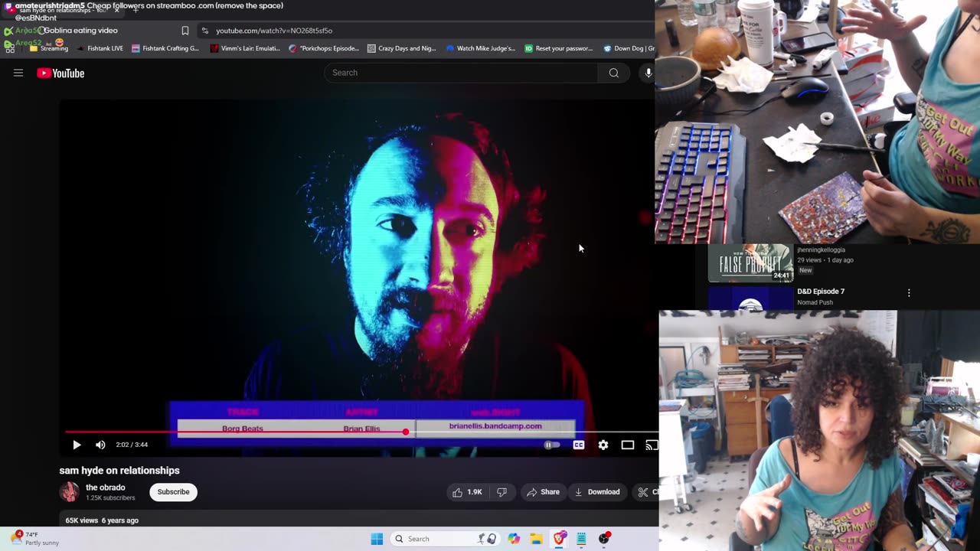View site information icon in address bar
980x551 pixels.
[204, 31]
